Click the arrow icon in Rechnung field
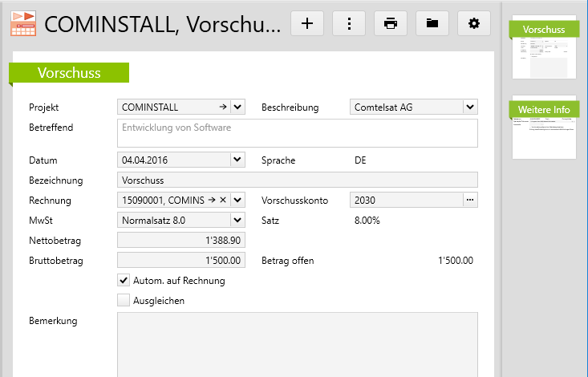The width and height of the screenshot is (588, 377). point(212,200)
